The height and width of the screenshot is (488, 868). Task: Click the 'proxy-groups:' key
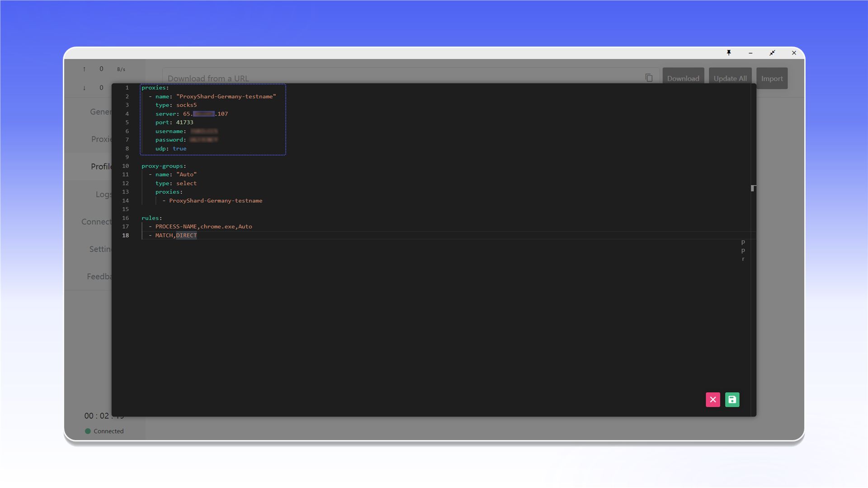(x=164, y=166)
